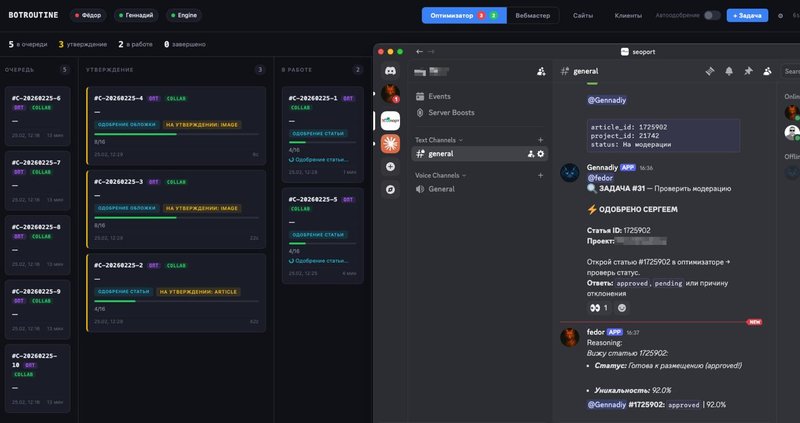The image size is (800, 423).
Task: Click create invite icon on general channel
Action: click(x=531, y=154)
